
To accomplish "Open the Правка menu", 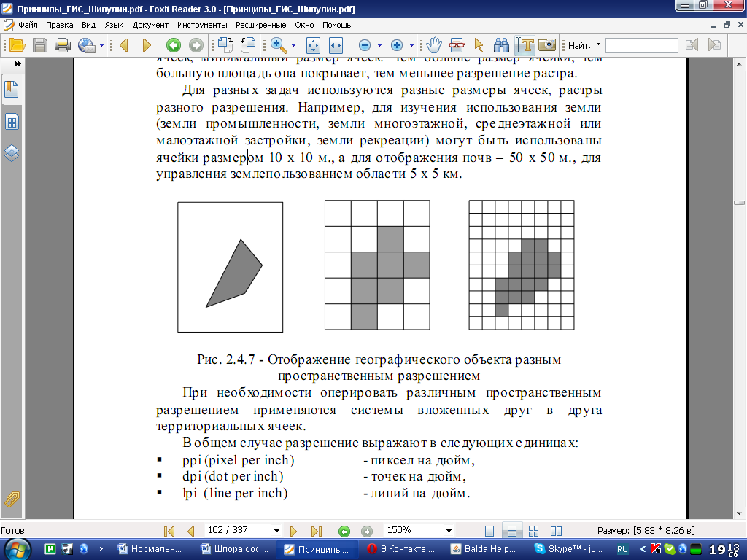I will pyautogui.click(x=60, y=25).
